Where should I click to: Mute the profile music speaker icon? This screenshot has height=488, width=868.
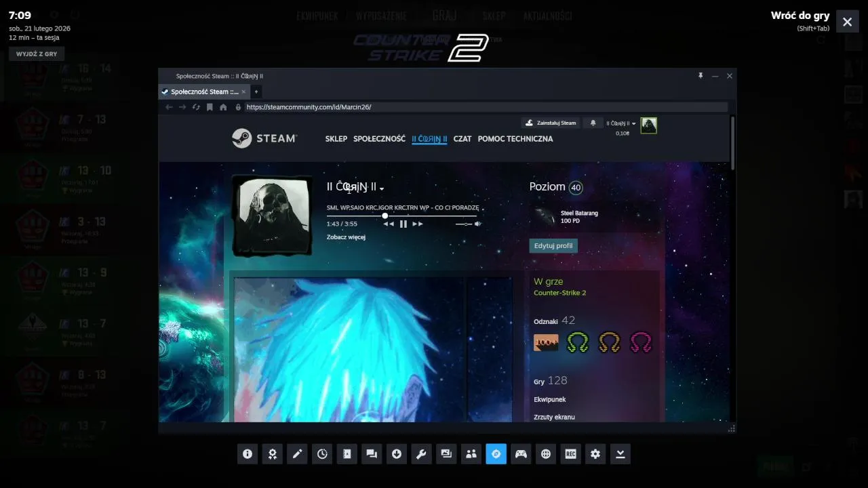478,224
